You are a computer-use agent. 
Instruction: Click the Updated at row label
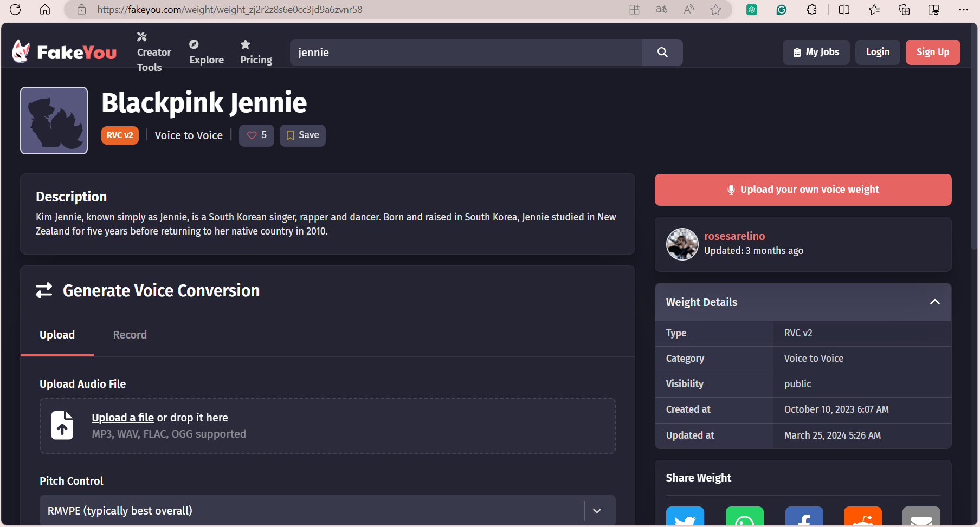point(690,435)
